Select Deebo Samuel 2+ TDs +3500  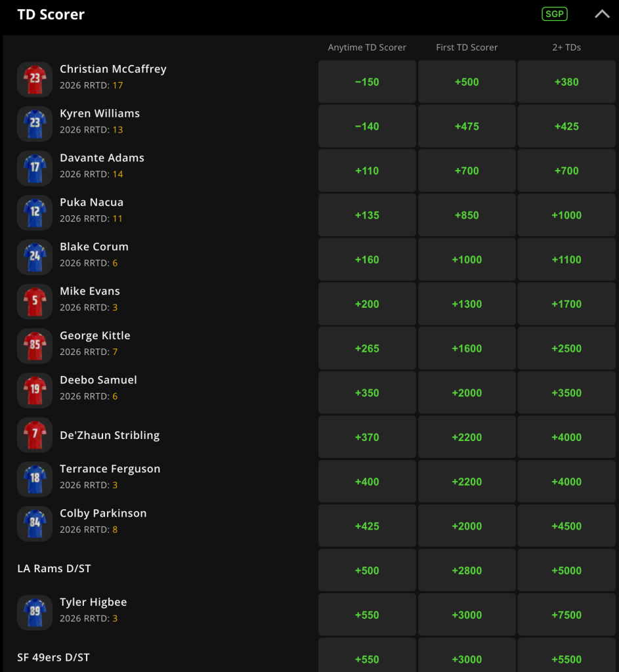click(x=566, y=392)
